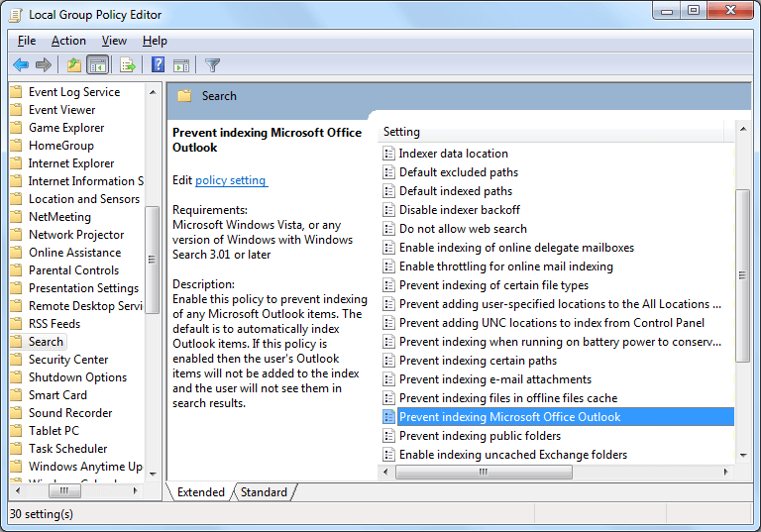Select Parental Controls in the tree
The height and width of the screenshot is (532, 761).
pyautogui.click(x=73, y=270)
